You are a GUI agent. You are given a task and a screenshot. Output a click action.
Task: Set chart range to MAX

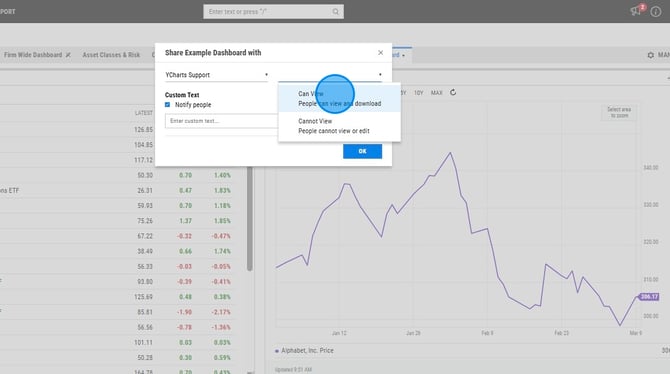click(436, 93)
